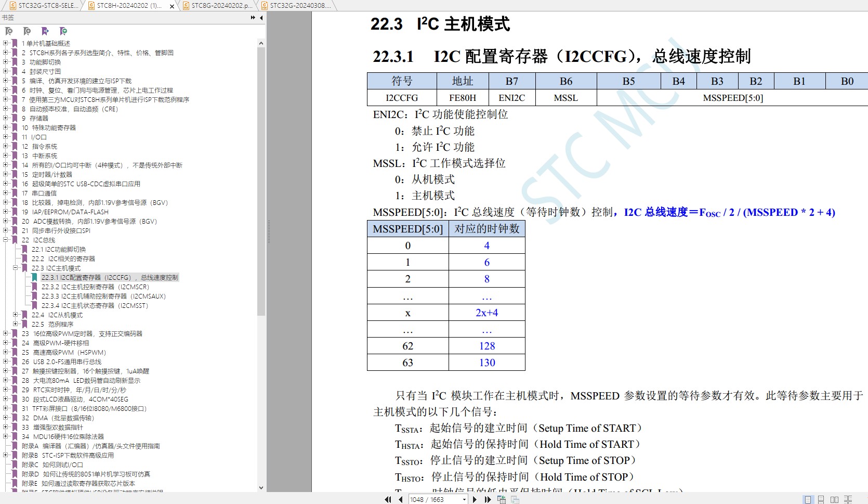Click bookmark panel scrollbar up arrow

click(261, 43)
